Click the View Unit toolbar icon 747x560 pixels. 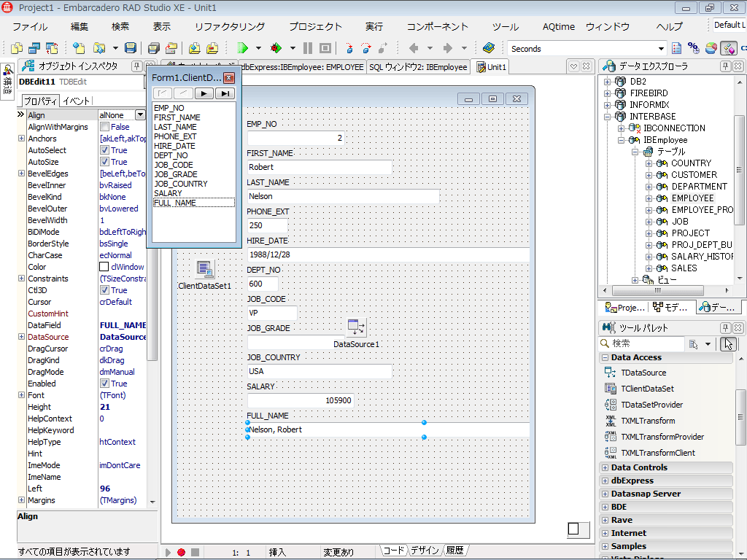[x=17, y=48]
